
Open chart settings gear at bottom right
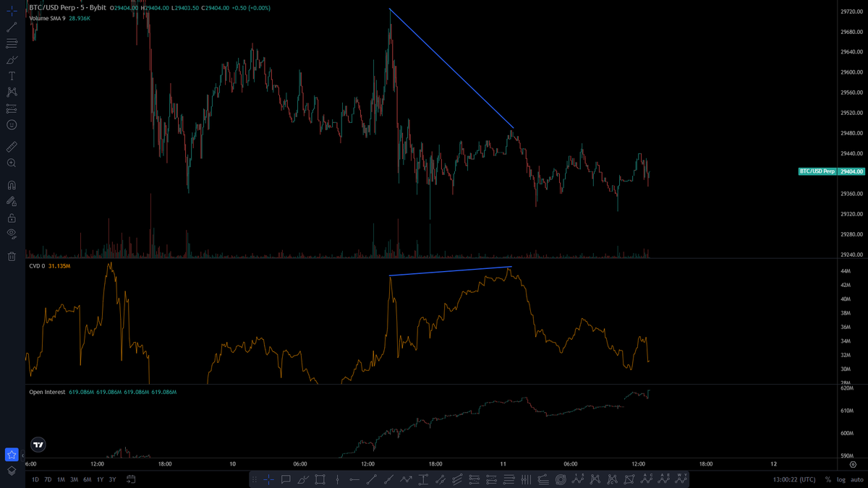click(x=853, y=464)
